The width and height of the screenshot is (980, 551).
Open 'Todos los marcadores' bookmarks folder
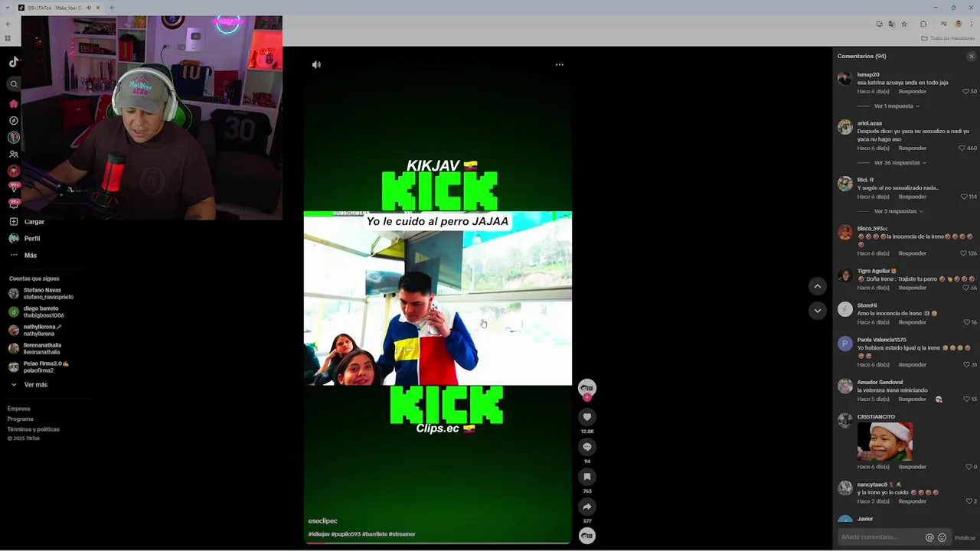[948, 38]
